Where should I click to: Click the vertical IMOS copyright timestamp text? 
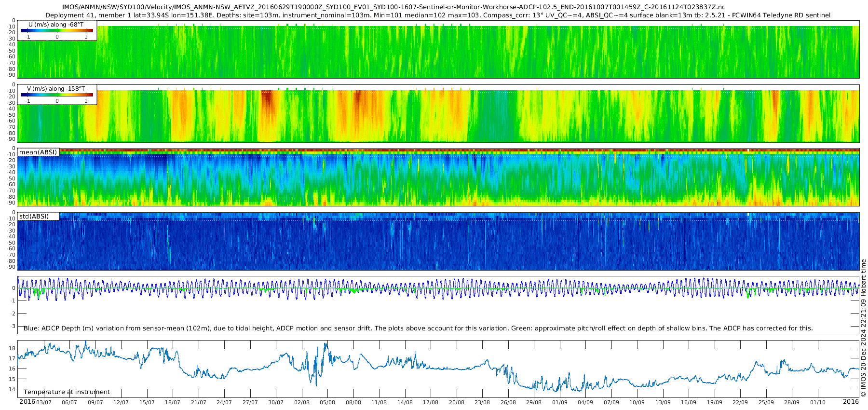(863, 328)
